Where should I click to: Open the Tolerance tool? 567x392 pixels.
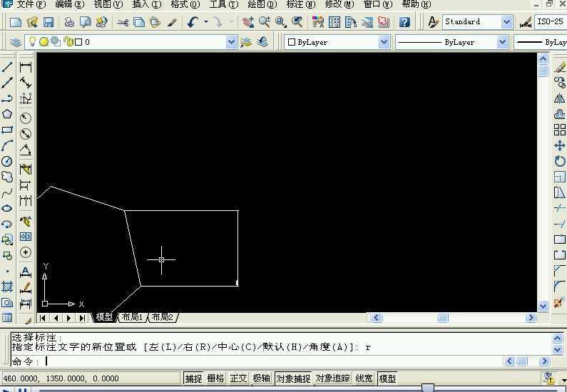[26, 237]
